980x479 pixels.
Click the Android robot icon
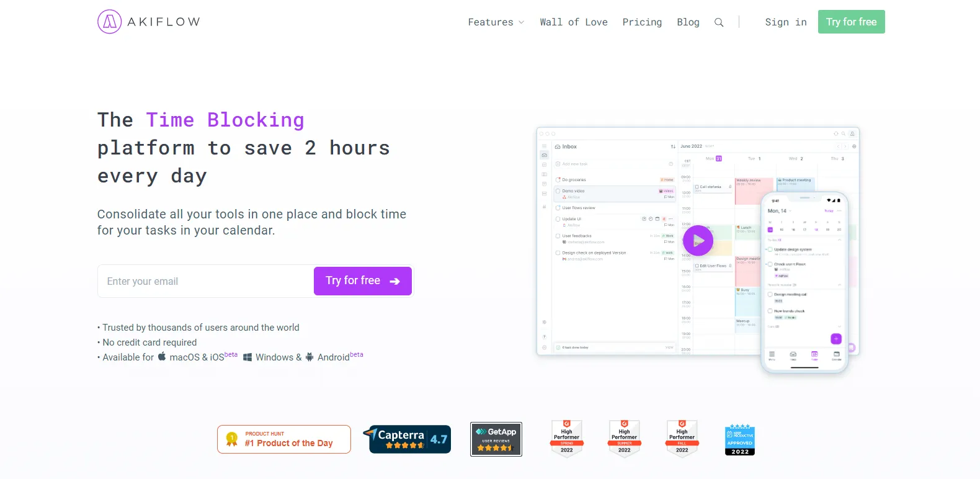[310, 357]
